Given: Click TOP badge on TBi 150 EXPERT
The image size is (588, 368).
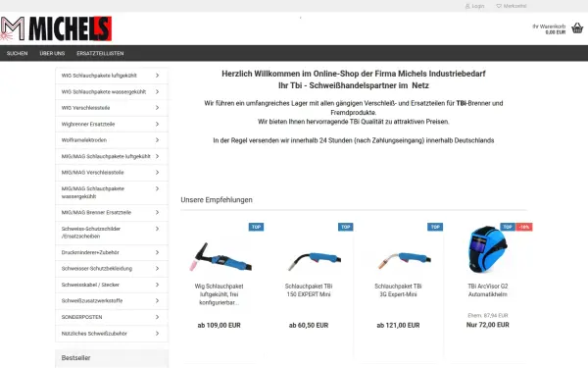Looking at the screenshot, I should click(x=346, y=227).
